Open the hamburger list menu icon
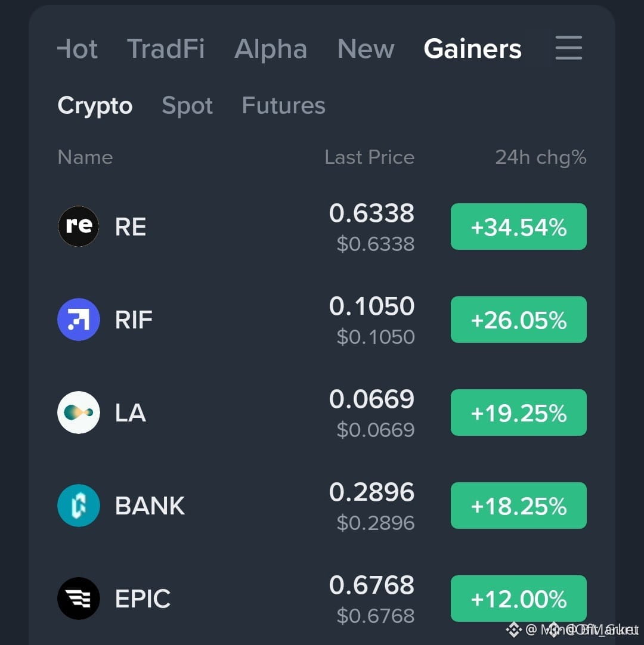 tap(568, 48)
